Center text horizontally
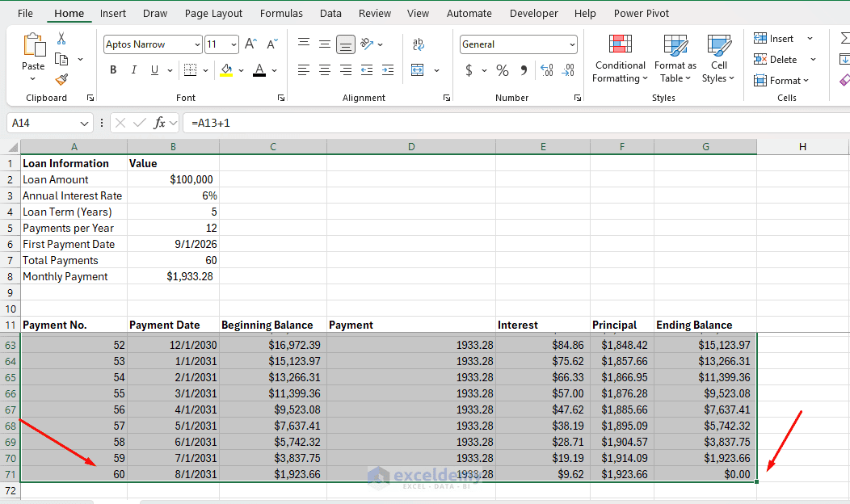Screen dimensions: 850x504 [x=325, y=70]
